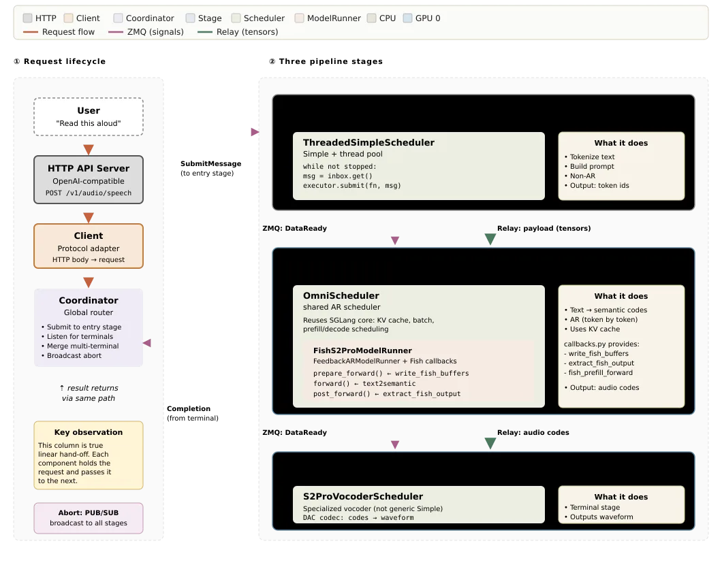Click the Listen for terminals bullet
Image resolution: width=722 pixels, height=588 pixels.
[78, 336]
